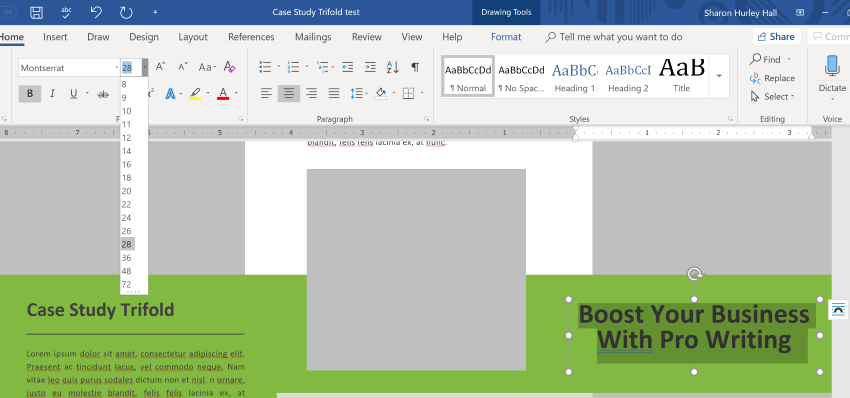Increase font size with Grow Font icon
The image size is (850, 398).
click(x=160, y=67)
